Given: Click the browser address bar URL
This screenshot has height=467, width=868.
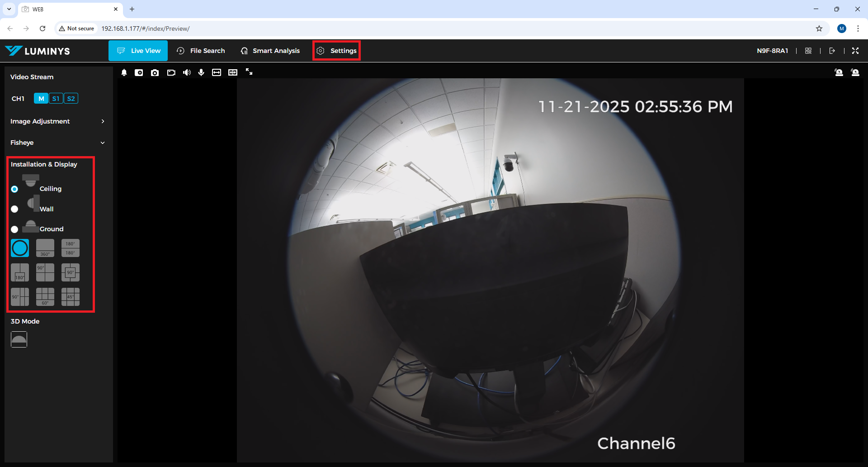Looking at the screenshot, I should [x=146, y=29].
